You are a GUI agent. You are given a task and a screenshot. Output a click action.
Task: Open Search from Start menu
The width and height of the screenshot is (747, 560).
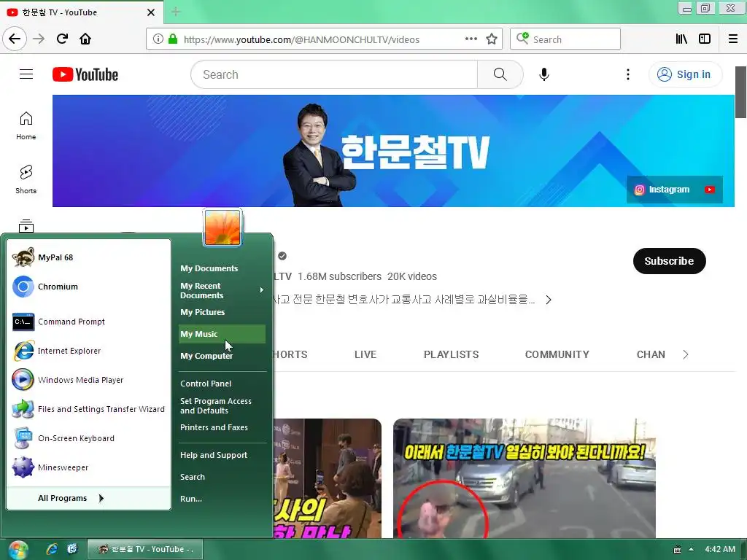tap(222, 477)
